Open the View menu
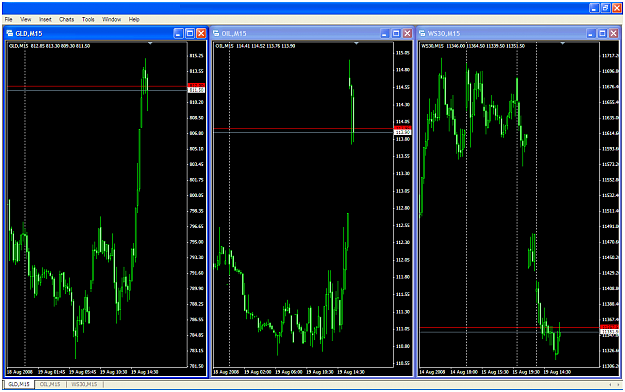The image size is (625, 392). click(26, 19)
